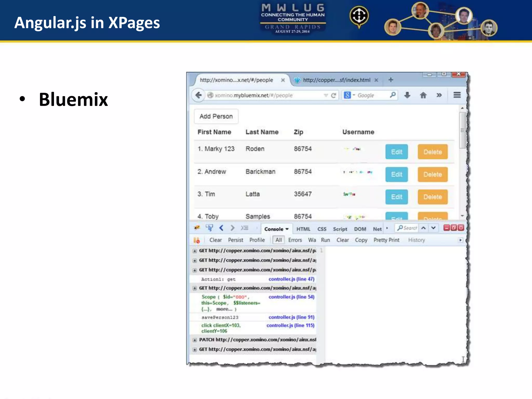Detach Firebug into separate window icon
This screenshot has width=532, height=399.
[x=454, y=228]
